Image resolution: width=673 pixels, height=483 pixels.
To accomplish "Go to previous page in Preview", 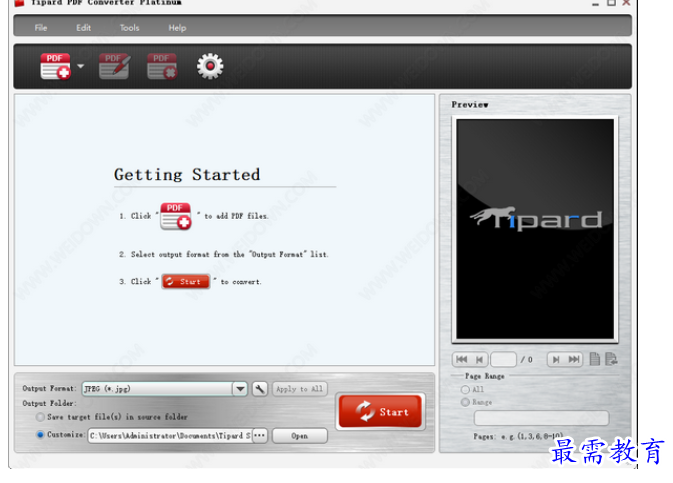I will [479, 359].
